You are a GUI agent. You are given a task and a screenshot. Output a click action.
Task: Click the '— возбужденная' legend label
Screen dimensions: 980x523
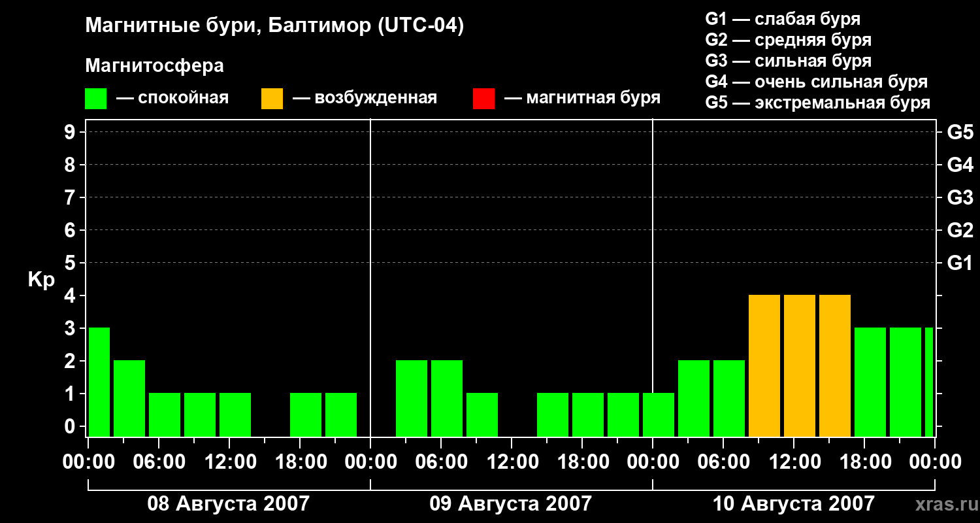(365, 98)
